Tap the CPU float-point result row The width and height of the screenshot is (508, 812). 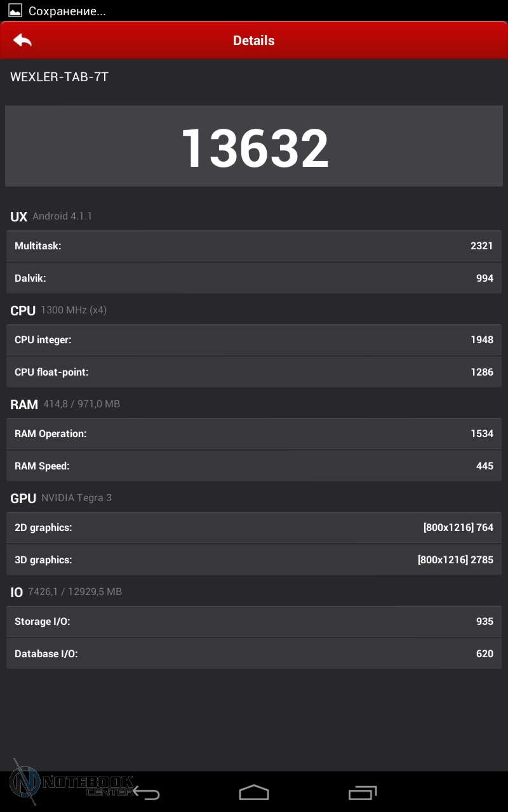[x=254, y=372]
